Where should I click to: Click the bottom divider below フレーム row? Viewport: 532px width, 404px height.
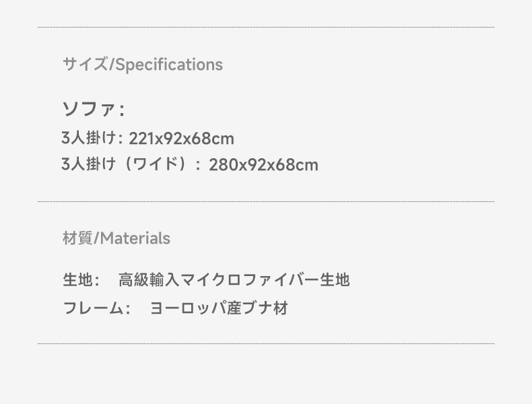click(266, 343)
